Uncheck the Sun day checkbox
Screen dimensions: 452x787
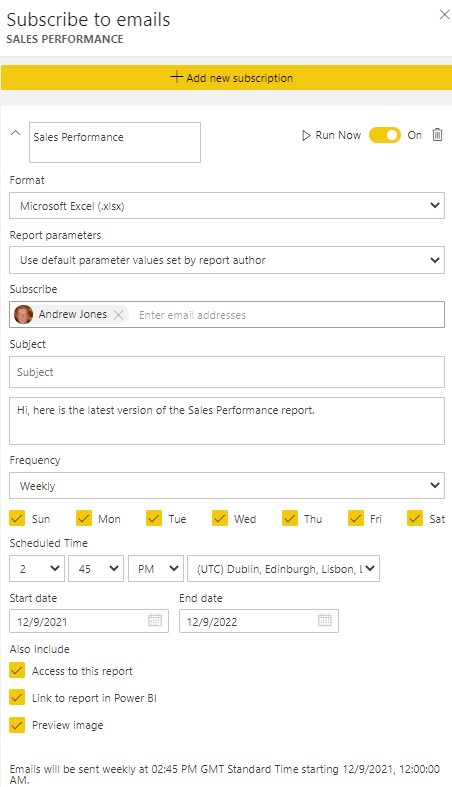pyautogui.click(x=17, y=518)
